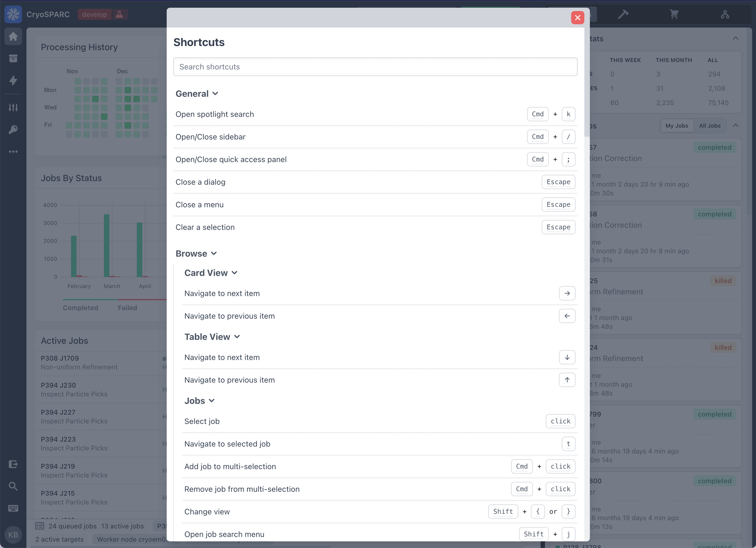756x548 pixels.
Task: Switch to the All Jobs filter
Action: pyautogui.click(x=710, y=125)
